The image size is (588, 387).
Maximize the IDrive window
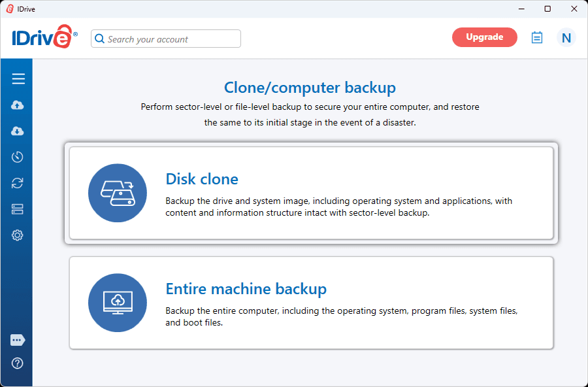(547, 9)
